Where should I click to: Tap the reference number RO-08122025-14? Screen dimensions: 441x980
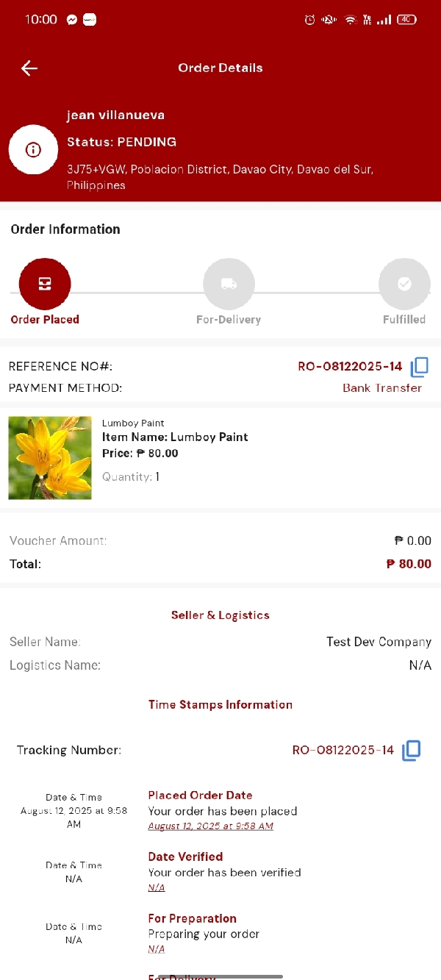click(350, 366)
